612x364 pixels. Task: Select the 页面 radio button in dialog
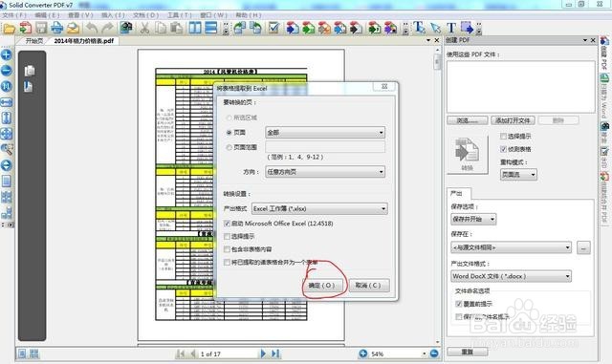(x=229, y=133)
